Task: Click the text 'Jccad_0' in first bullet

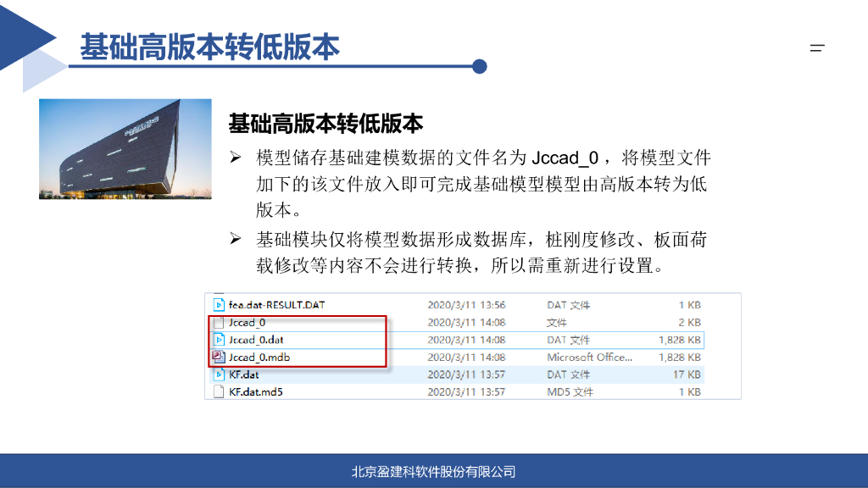Action: 565,158
